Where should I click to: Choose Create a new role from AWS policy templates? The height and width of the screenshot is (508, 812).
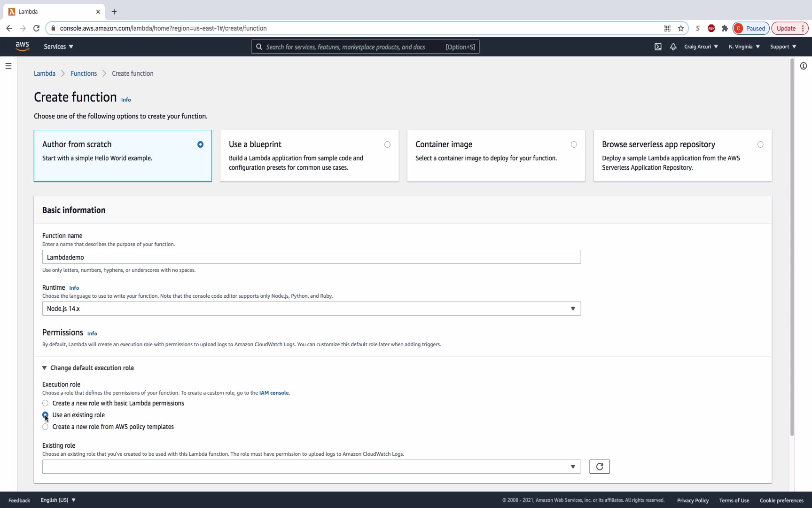tap(45, 427)
